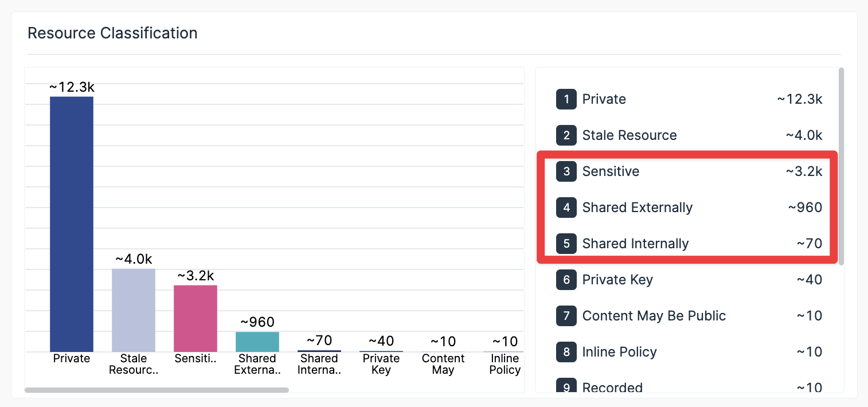Select the teal Shared Externally bar
The width and height of the screenshot is (868, 407).
coord(257,342)
